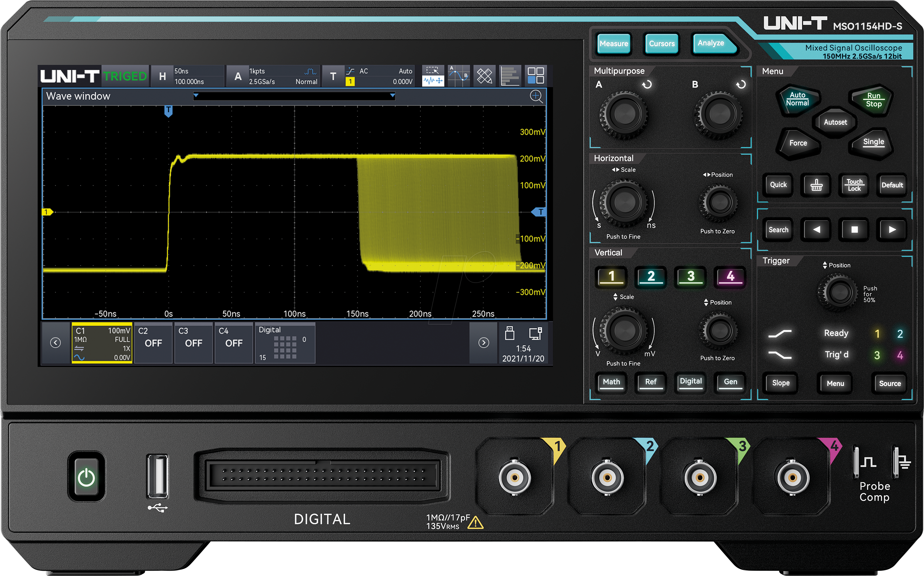Click the multi-window layout icon

pos(535,76)
